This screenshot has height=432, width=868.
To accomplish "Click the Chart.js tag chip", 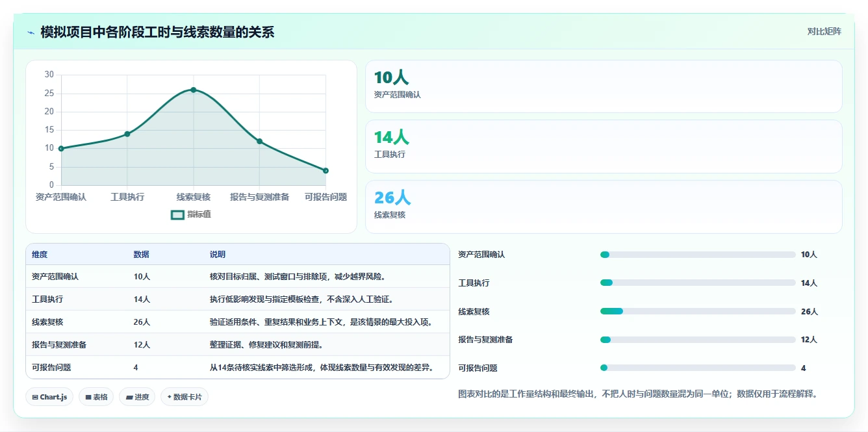I will (49, 397).
